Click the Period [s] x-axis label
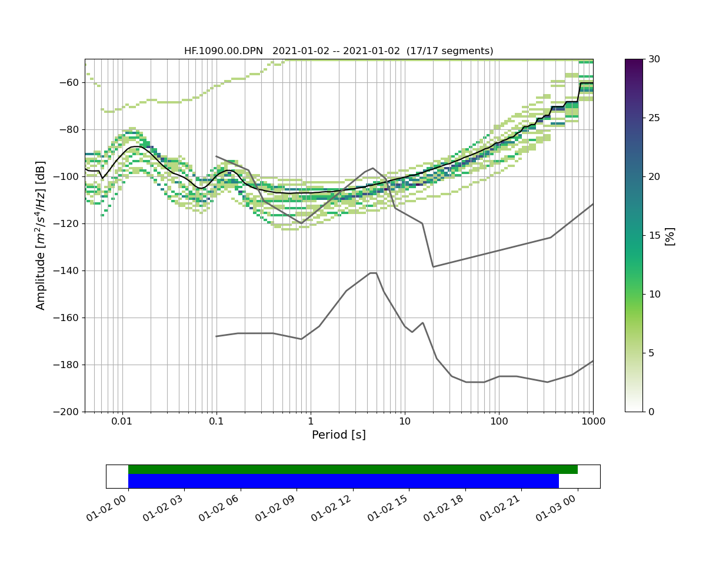706x588 pixels. coord(338,435)
